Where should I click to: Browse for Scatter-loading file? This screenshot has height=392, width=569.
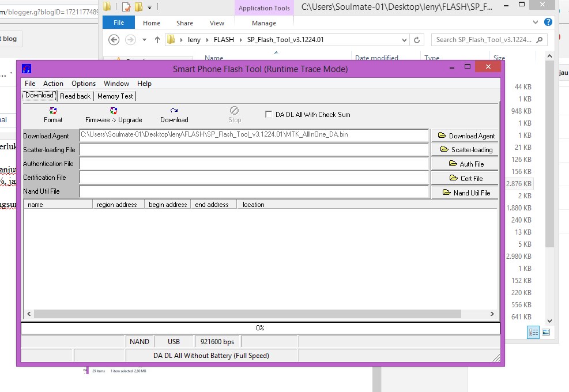click(465, 150)
